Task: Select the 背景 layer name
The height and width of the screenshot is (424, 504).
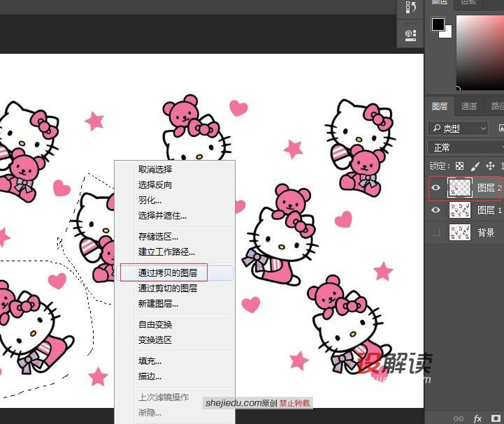Action: tap(486, 232)
